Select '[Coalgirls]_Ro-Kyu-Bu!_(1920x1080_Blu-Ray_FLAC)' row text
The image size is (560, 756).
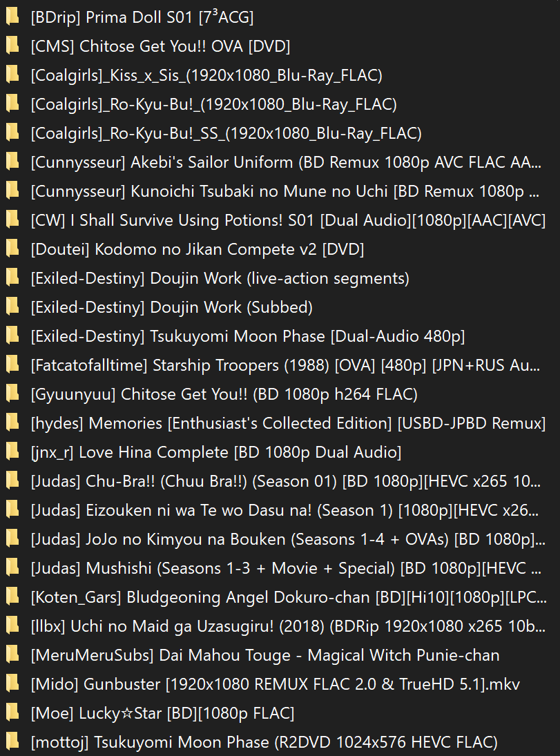tap(213, 104)
